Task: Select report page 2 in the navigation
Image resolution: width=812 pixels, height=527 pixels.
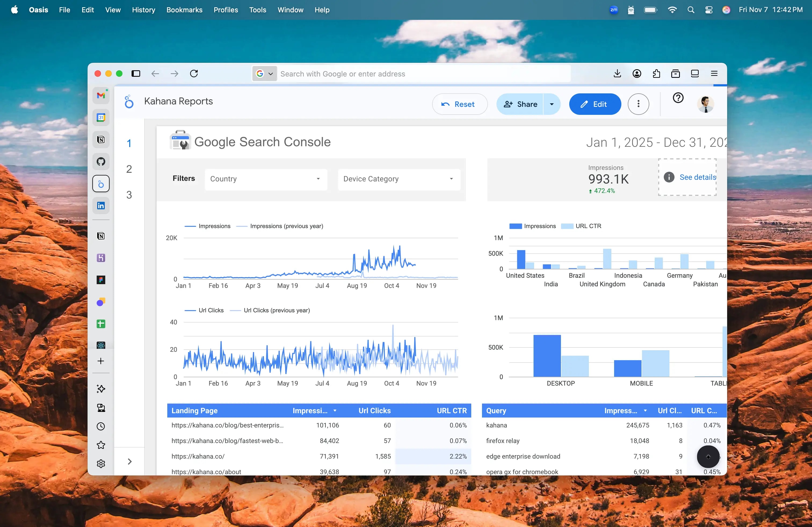Action: point(129,169)
